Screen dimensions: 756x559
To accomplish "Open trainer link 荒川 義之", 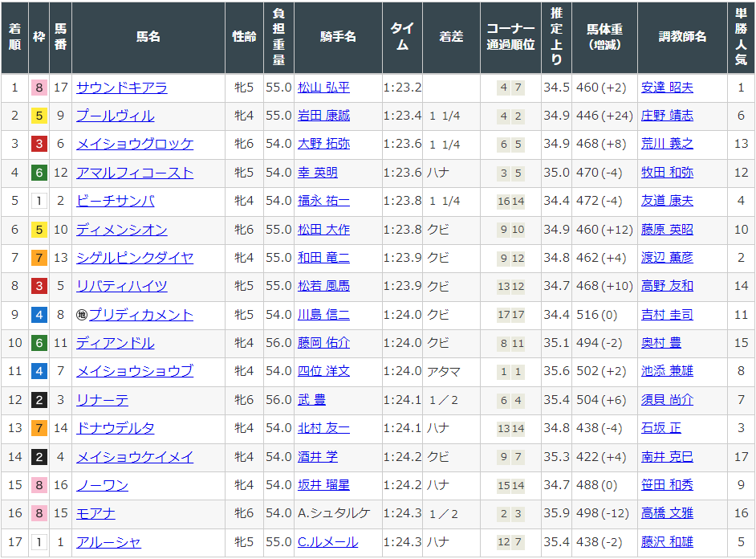I will tap(667, 145).
